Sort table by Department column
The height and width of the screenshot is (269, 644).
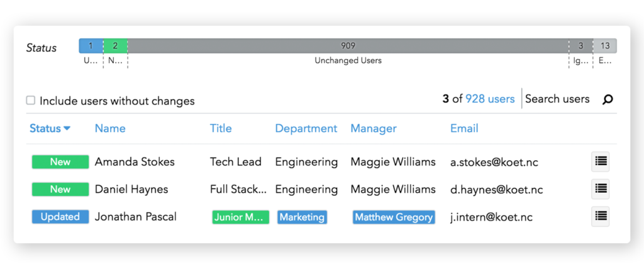(x=306, y=129)
